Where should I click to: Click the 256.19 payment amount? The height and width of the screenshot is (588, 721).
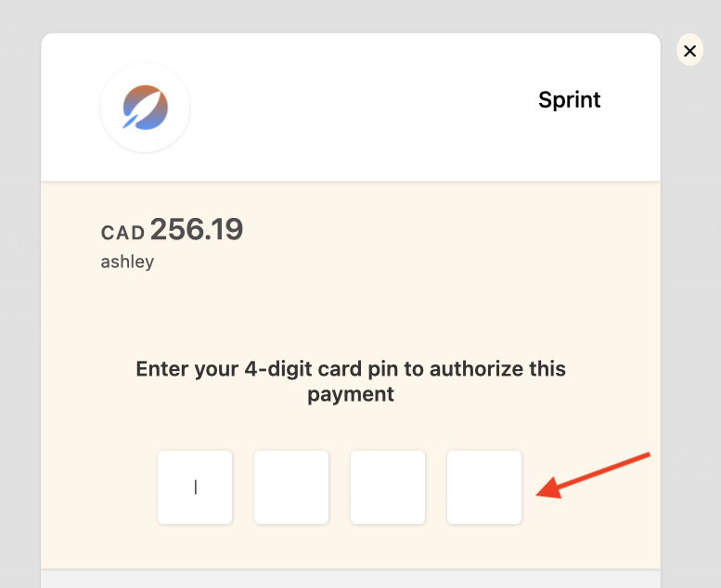tap(197, 230)
